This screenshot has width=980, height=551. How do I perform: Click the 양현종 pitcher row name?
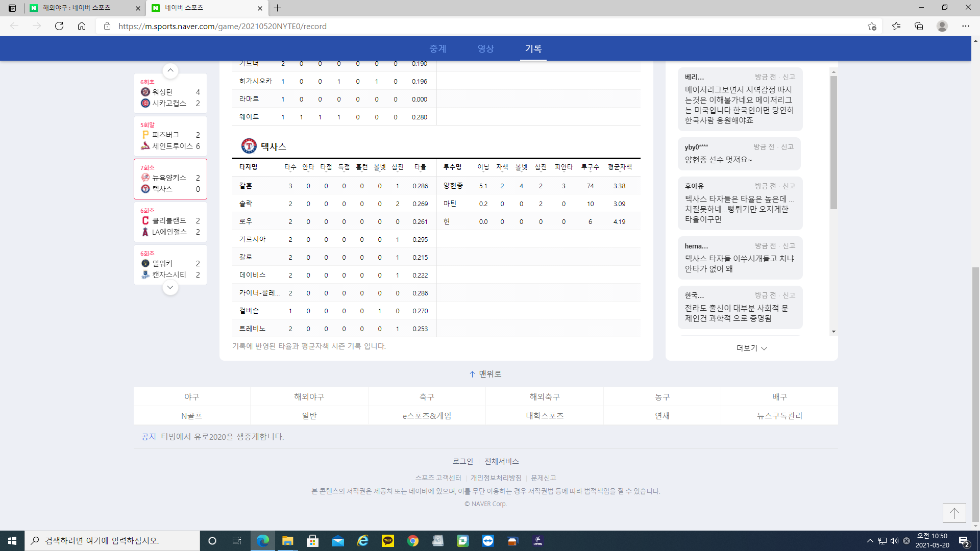[x=453, y=186]
